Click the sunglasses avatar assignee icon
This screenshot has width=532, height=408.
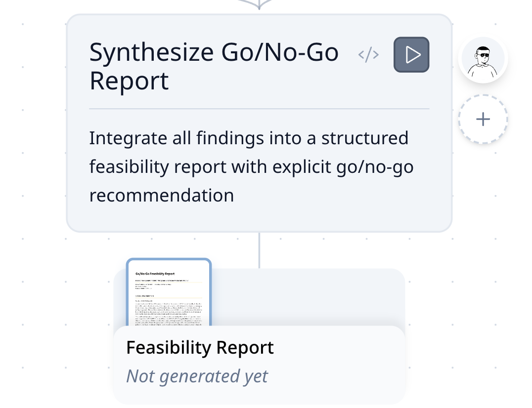pos(483,60)
